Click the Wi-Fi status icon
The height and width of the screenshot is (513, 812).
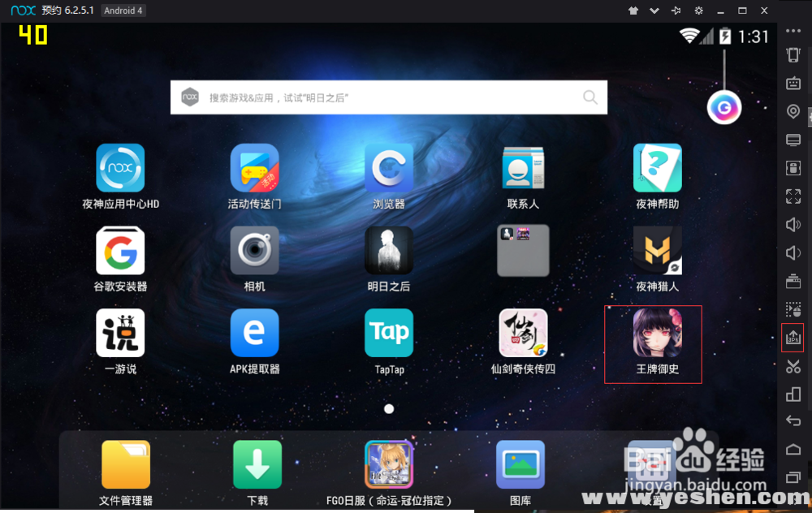(689, 36)
